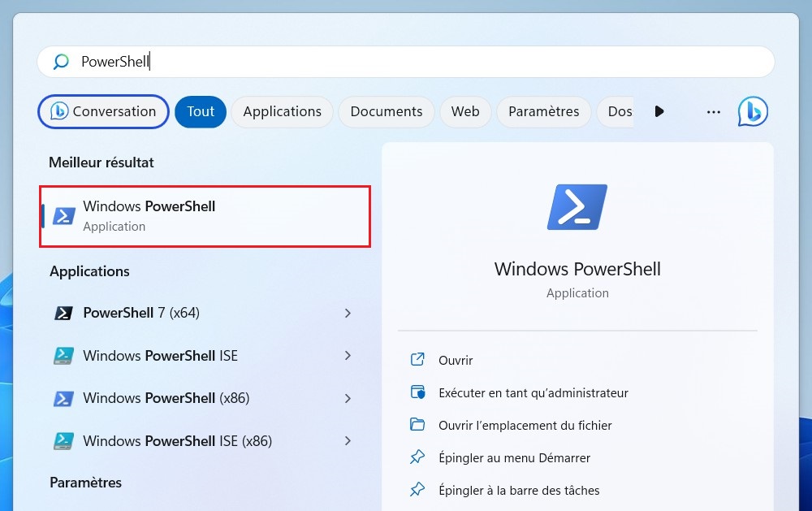Click the search magnifier icon
The height and width of the screenshot is (511, 812).
[61, 62]
